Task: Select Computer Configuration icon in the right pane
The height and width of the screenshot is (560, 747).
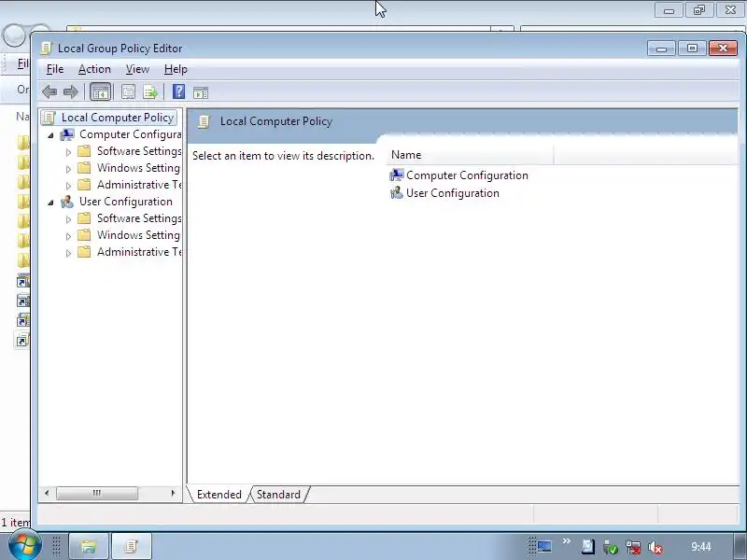Action: coord(396,175)
